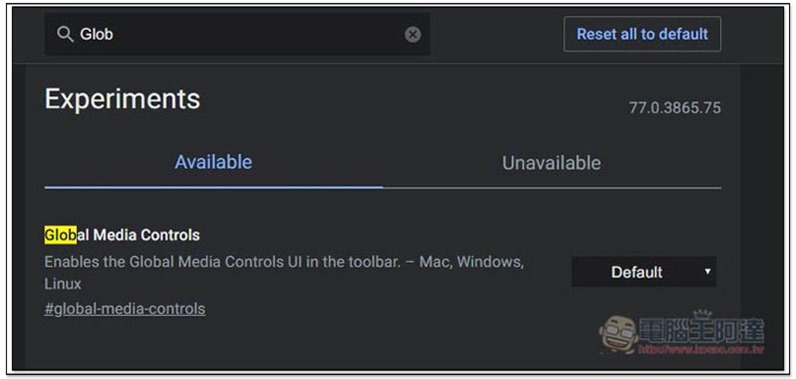Click the cartoon face watermark logo
This screenshot has width=796, height=379.
[x=618, y=334]
